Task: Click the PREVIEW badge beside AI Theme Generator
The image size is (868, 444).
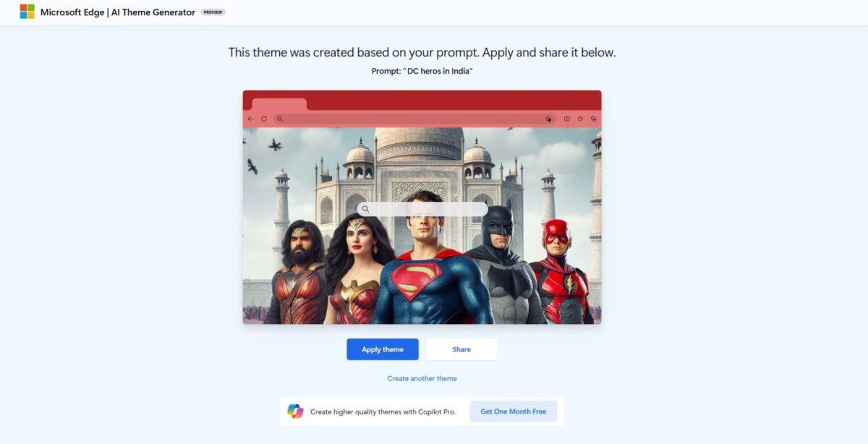Action: (213, 12)
